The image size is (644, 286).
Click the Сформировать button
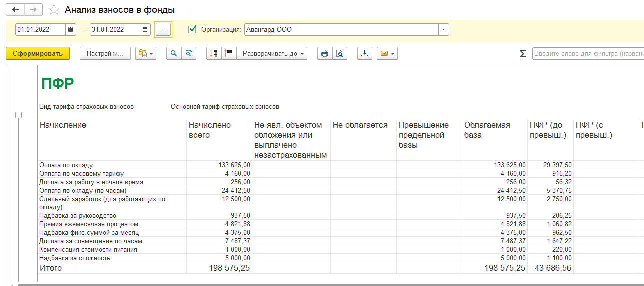(38, 54)
